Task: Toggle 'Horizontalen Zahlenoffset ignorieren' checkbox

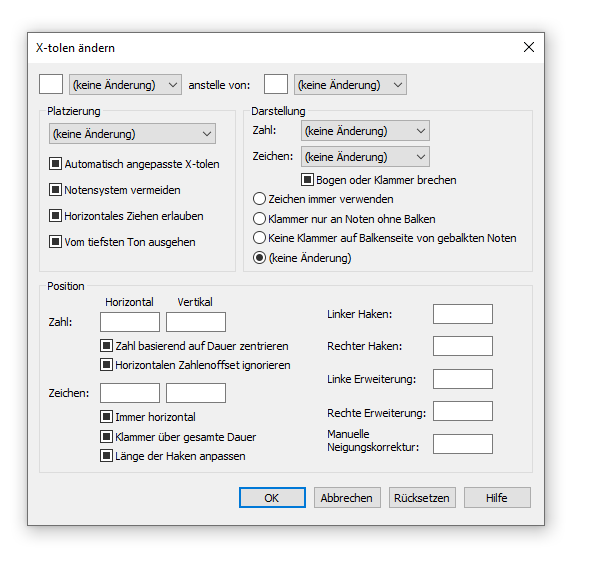Action: coord(106,365)
